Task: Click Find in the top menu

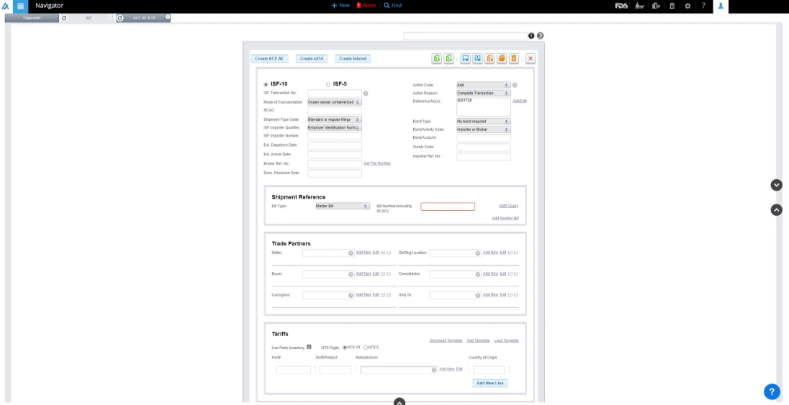Action: [393, 6]
